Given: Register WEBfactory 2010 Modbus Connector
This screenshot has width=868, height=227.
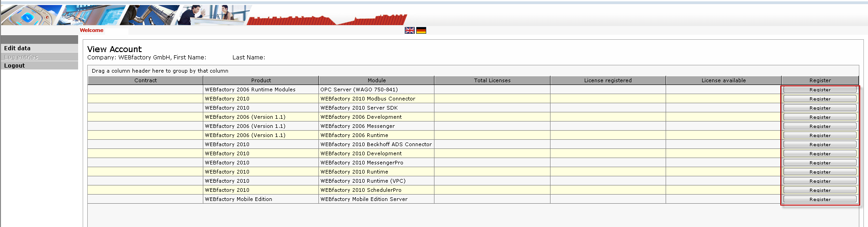Looking at the screenshot, I should 820,99.
